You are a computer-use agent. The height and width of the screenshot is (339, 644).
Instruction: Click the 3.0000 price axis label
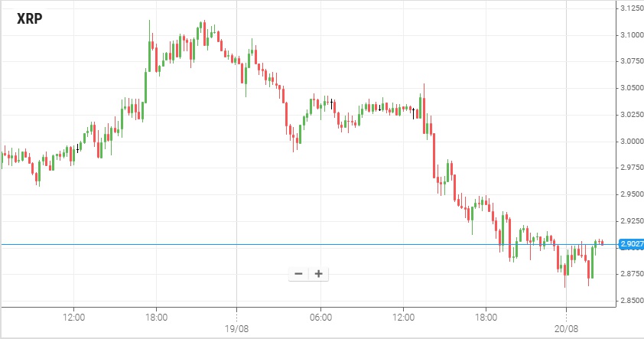(x=632, y=142)
